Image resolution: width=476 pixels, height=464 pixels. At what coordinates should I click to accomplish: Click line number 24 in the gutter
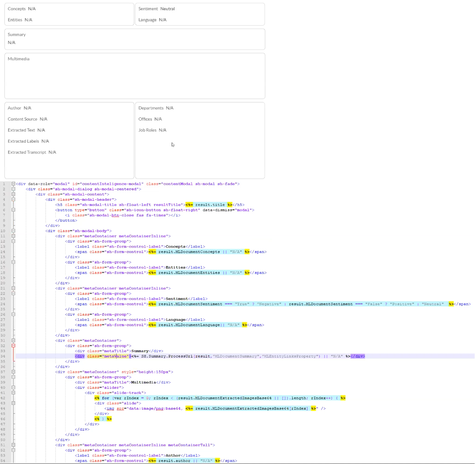[x=3, y=304]
